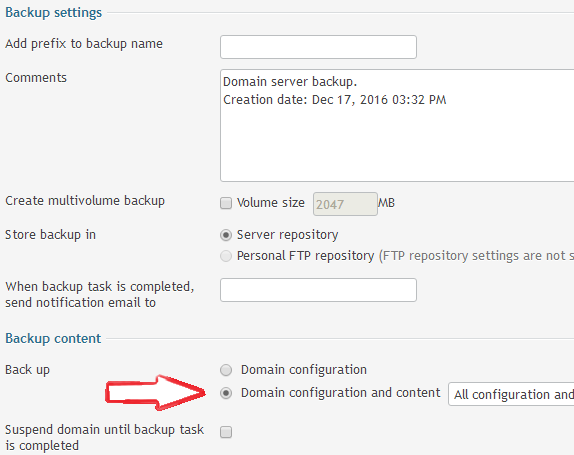574x455 pixels.
Task: Click the Server repository label text
Action: pos(287,235)
